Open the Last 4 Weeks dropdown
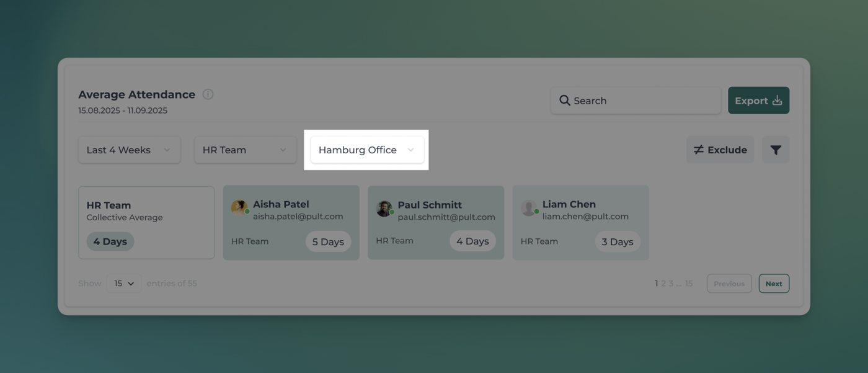Viewport: 868px width, 373px height. click(x=129, y=150)
